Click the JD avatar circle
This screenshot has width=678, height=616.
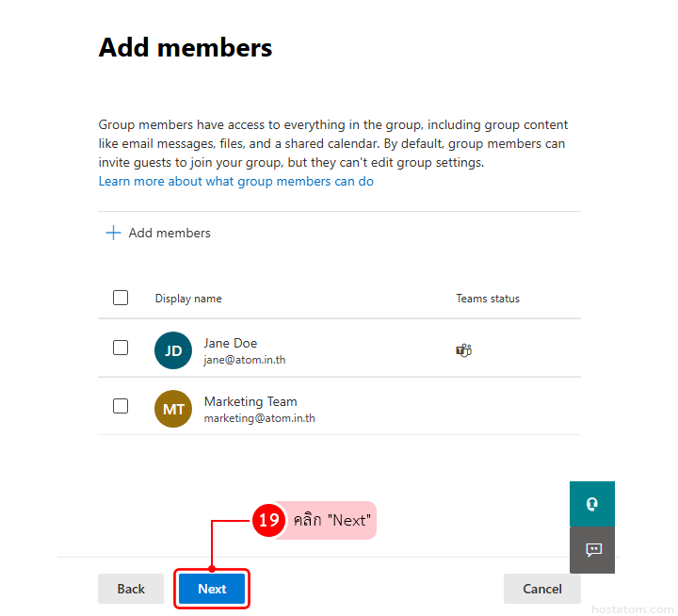click(x=173, y=350)
